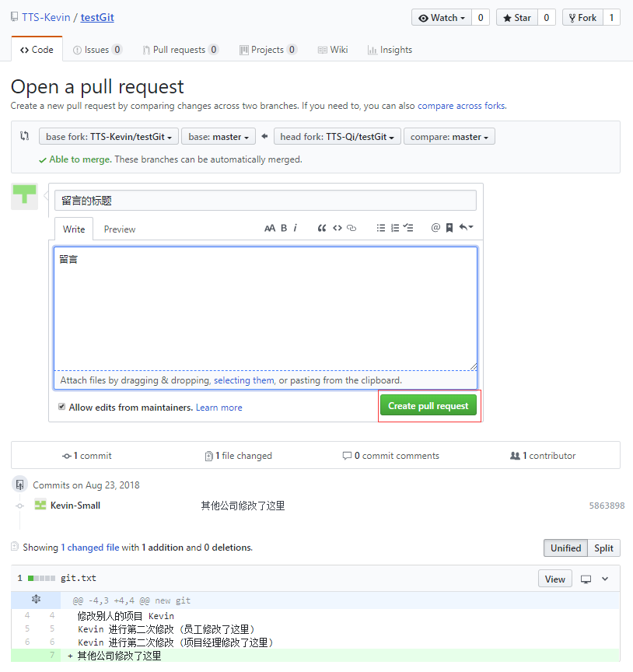Add a numbered list
This screenshot has width=633, height=672.
(395, 228)
